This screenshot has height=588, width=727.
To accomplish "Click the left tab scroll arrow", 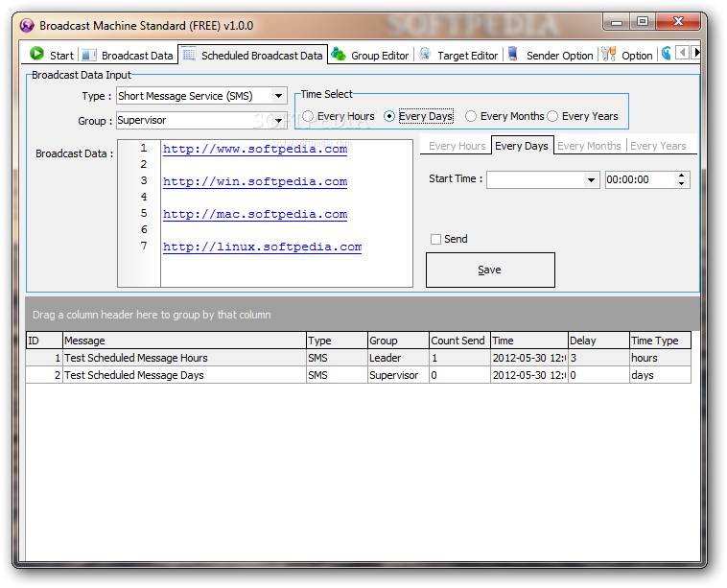I will [x=682, y=53].
